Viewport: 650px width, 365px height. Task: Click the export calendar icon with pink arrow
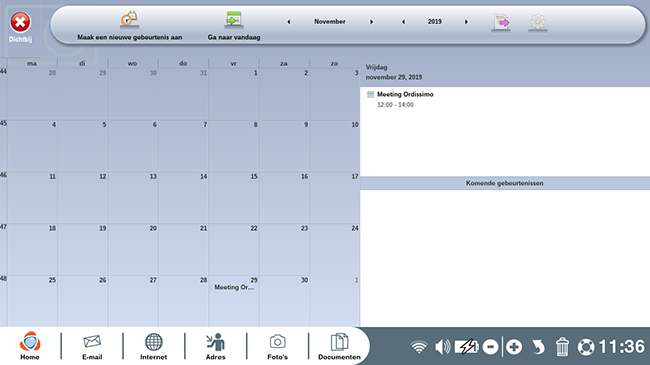(x=501, y=22)
